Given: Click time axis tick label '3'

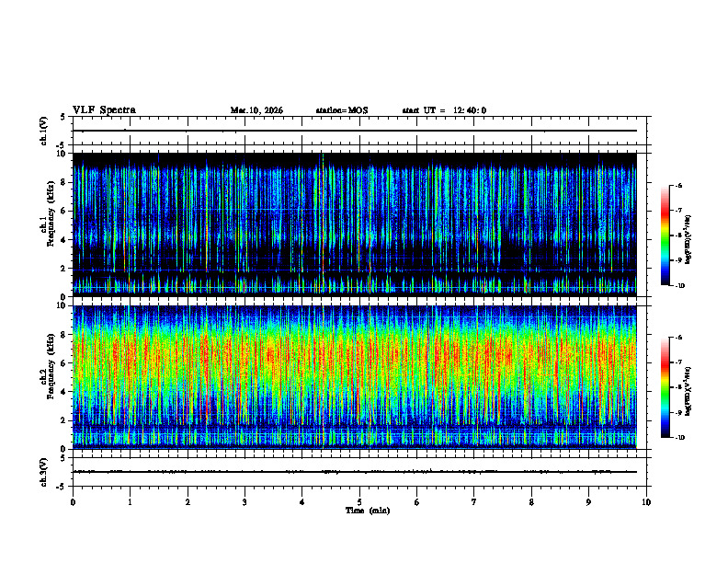Looking at the screenshot, I should [245, 502].
